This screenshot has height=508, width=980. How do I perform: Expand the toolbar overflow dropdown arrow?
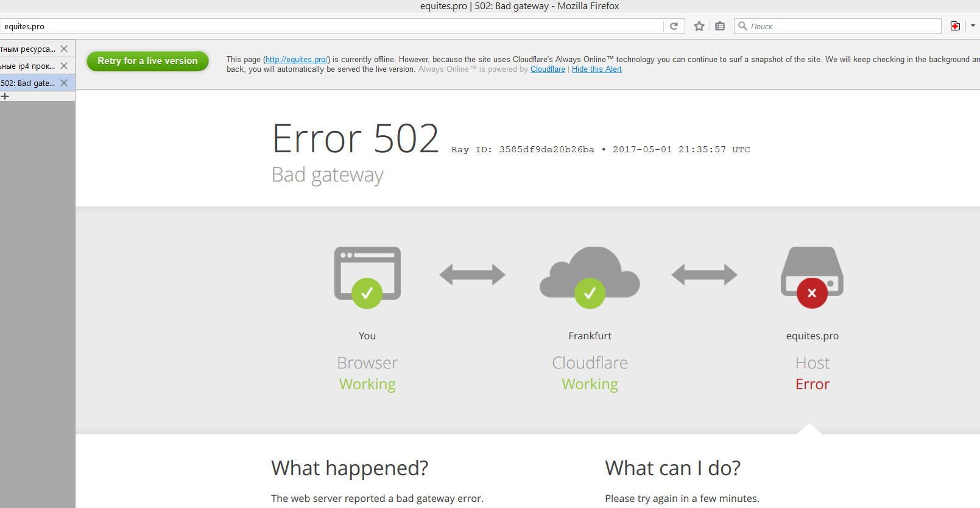click(973, 26)
